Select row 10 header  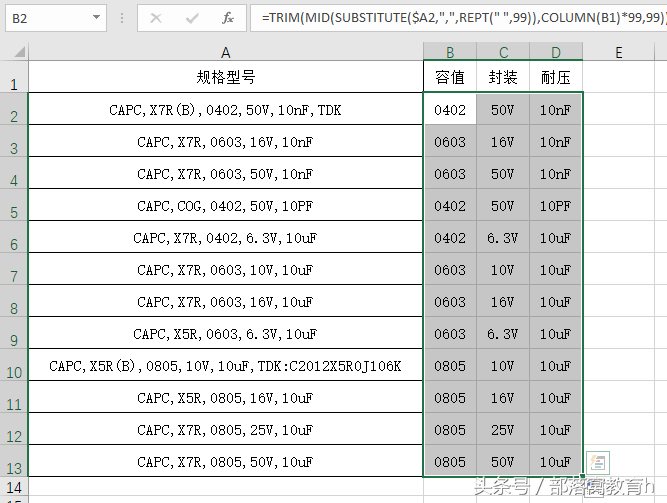pyautogui.click(x=14, y=365)
